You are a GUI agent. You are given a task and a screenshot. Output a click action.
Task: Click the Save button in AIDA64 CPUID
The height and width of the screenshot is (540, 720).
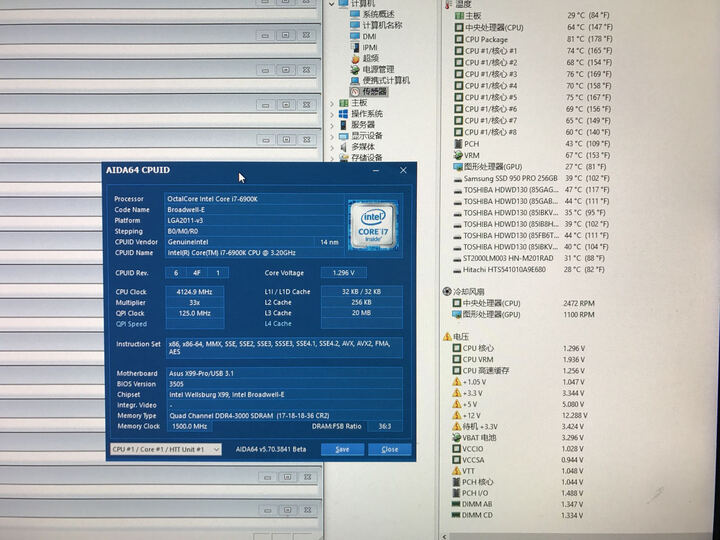[x=343, y=449]
